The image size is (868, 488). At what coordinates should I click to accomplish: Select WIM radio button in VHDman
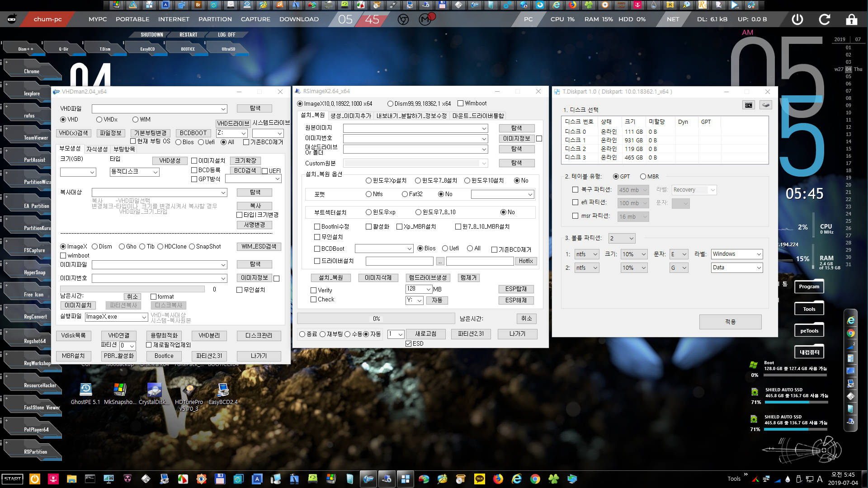click(142, 120)
